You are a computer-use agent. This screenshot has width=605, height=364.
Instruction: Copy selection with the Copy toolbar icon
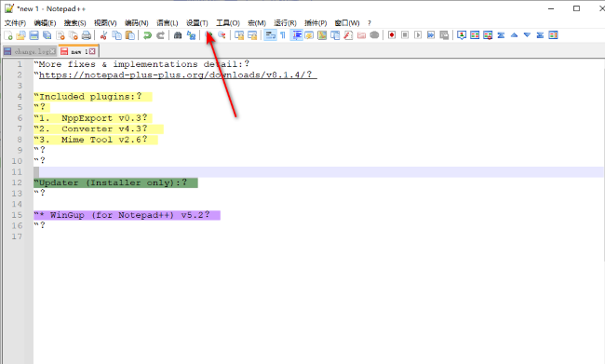[x=116, y=35]
